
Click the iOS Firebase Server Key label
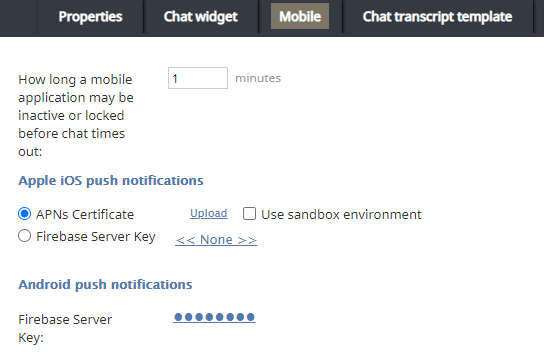coord(96,237)
